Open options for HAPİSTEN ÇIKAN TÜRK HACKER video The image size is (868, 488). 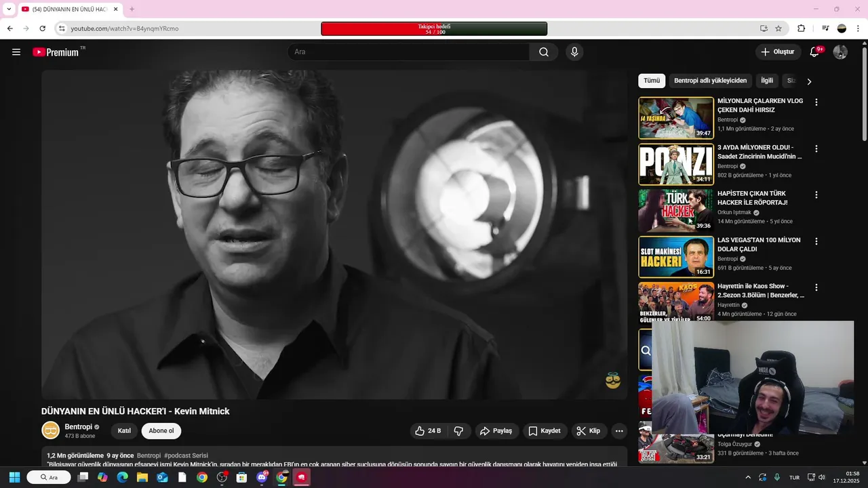816,195
